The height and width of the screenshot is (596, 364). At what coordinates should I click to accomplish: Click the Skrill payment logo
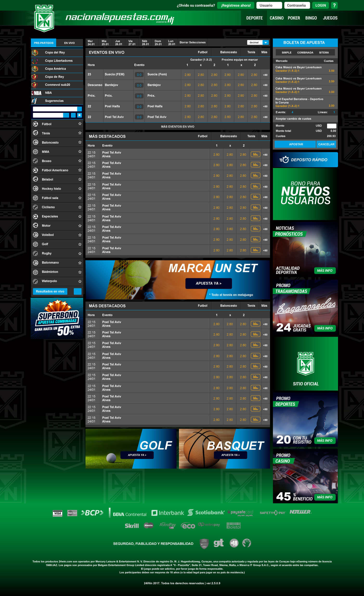[x=132, y=526]
